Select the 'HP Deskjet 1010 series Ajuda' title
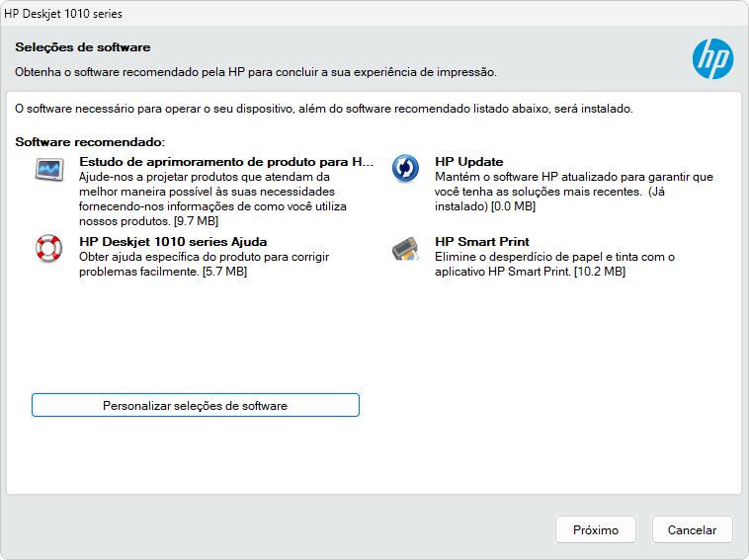The width and height of the screenshot is (749, 560). (x=173, y=242)
